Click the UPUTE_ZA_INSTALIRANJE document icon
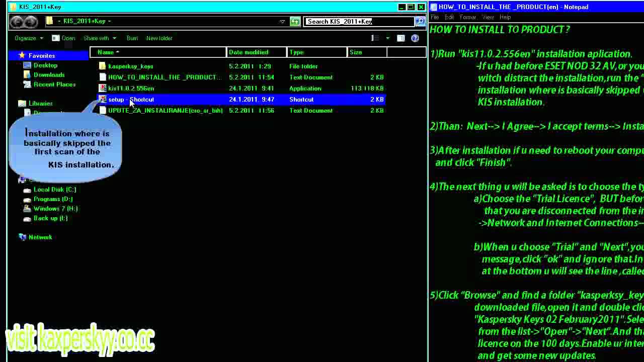This screenshot has width=644, height=362. click(103, 111)
